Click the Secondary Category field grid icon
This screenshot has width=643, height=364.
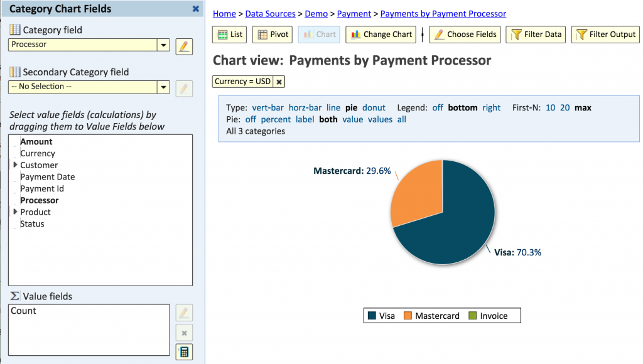coord(15,72)
